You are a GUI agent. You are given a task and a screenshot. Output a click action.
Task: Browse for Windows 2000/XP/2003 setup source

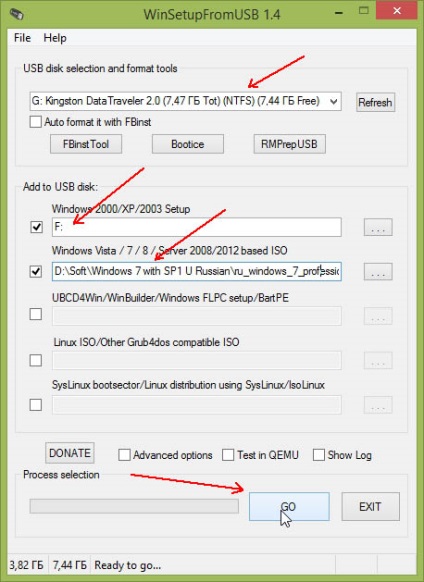click(378, 227)
